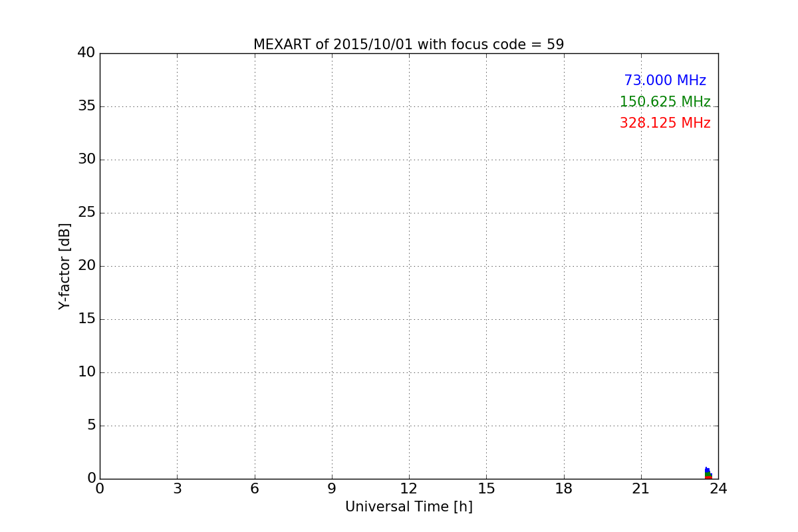Select the blue 73.000 MHz legend label
798x532 pixels.
(x=665, y=80)
